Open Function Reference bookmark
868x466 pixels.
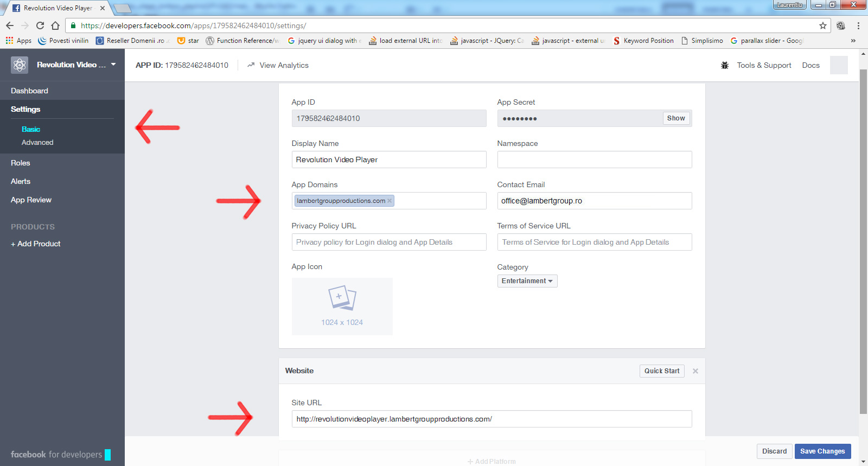[243, 41]
